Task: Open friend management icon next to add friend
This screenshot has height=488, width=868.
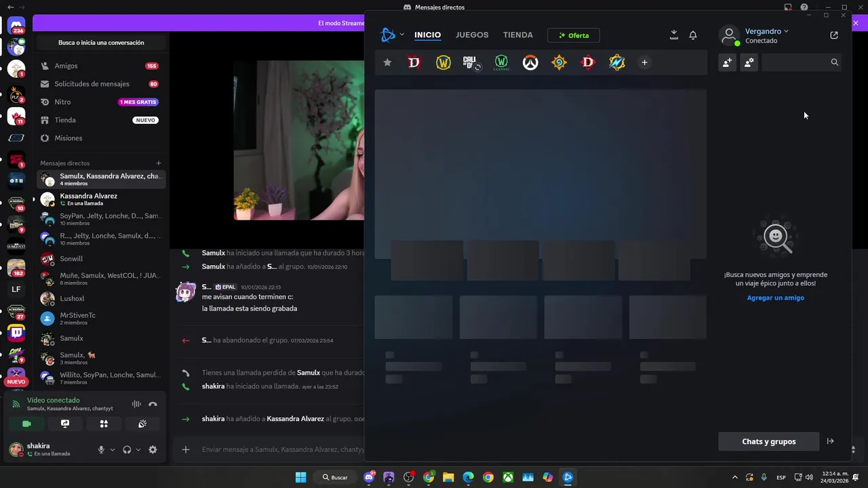Action: point(749,62)
